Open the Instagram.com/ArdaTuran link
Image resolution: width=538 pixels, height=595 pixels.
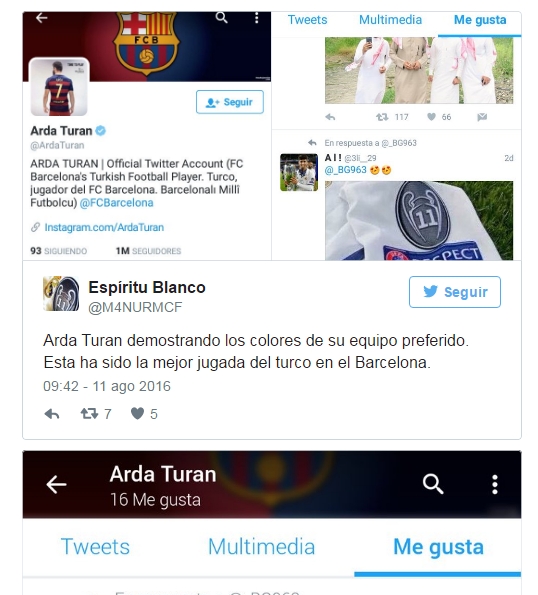(104, 227)
